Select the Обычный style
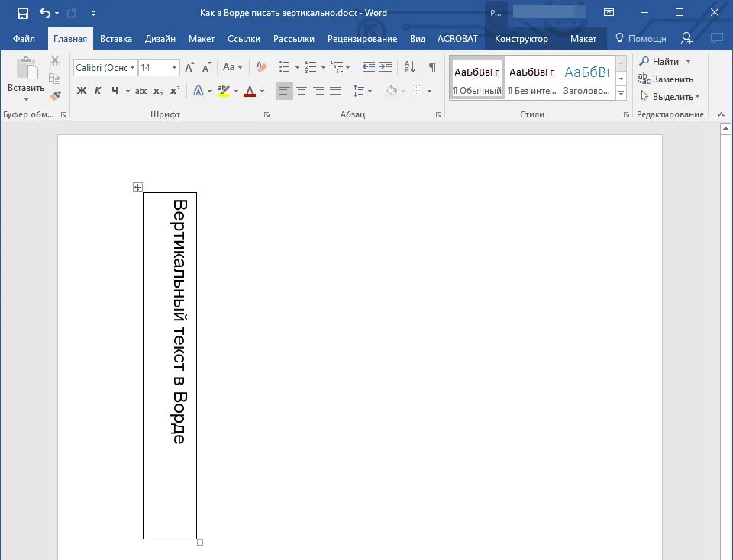The width and height of the screenshot is (733, 560). tap(477, 79)
